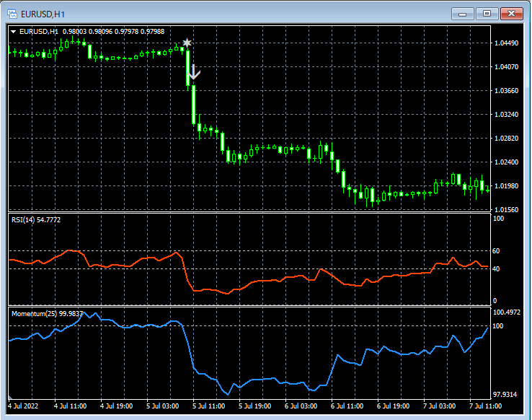Click the 1.04490 price scale label
Viewport: 532px width, 420px height.
(507, 43)
